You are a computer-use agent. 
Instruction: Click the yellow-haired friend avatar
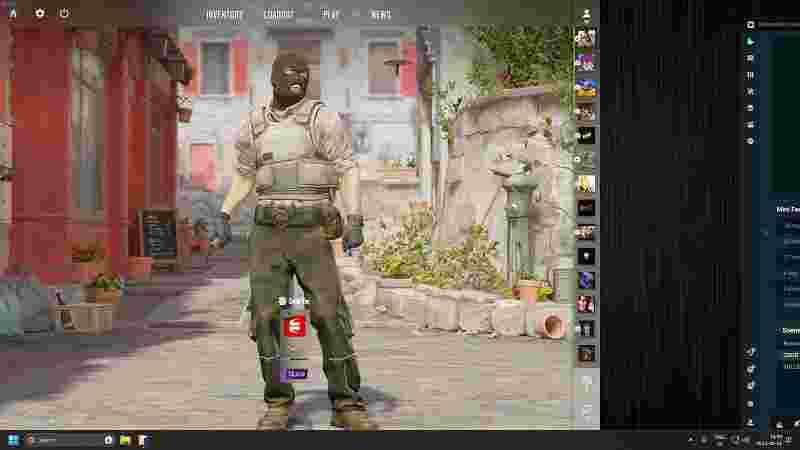point(585,183)
